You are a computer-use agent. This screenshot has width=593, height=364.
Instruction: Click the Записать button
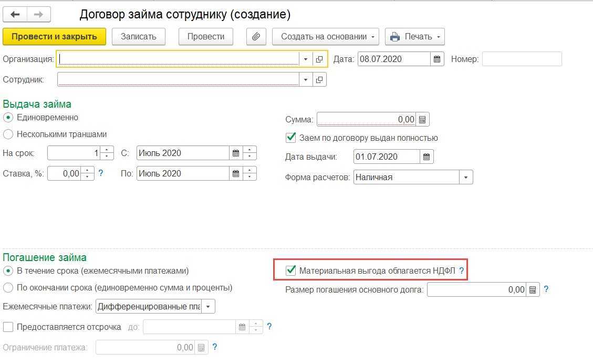(139, 37)
